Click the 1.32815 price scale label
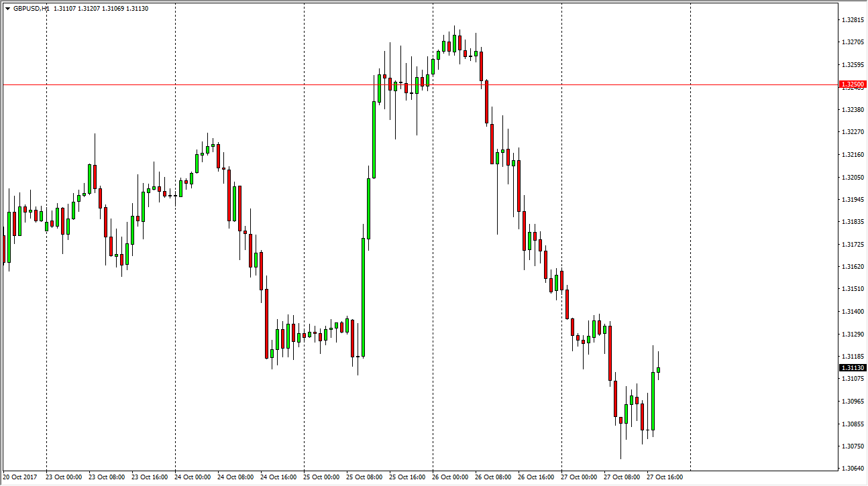The height and width of the screenshot is (486, 868). pos(853,19)
